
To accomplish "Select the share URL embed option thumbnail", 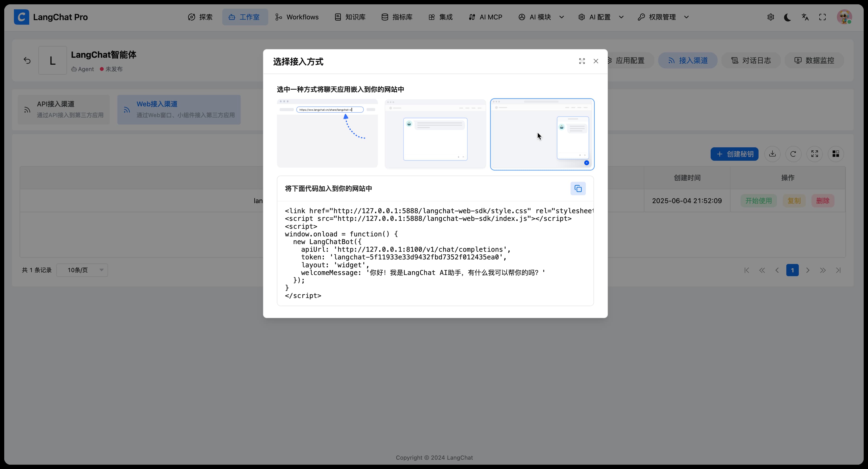I will [x=327, y=133].
